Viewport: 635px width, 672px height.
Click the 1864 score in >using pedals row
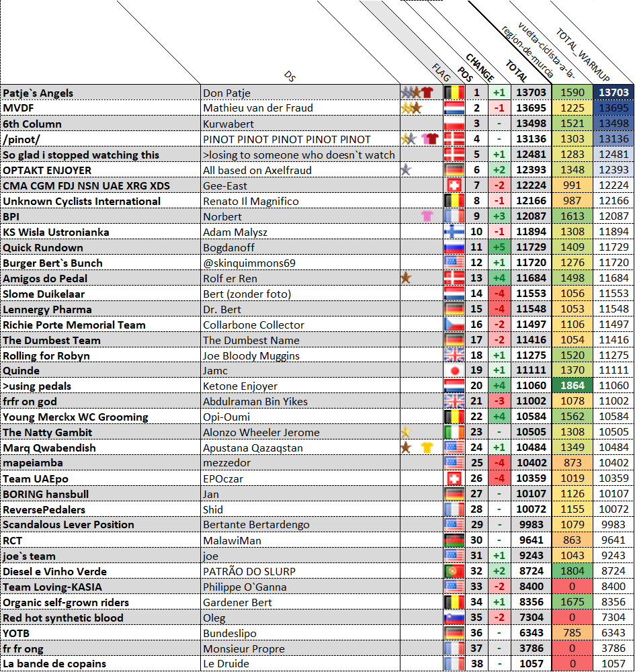point(572,386)
